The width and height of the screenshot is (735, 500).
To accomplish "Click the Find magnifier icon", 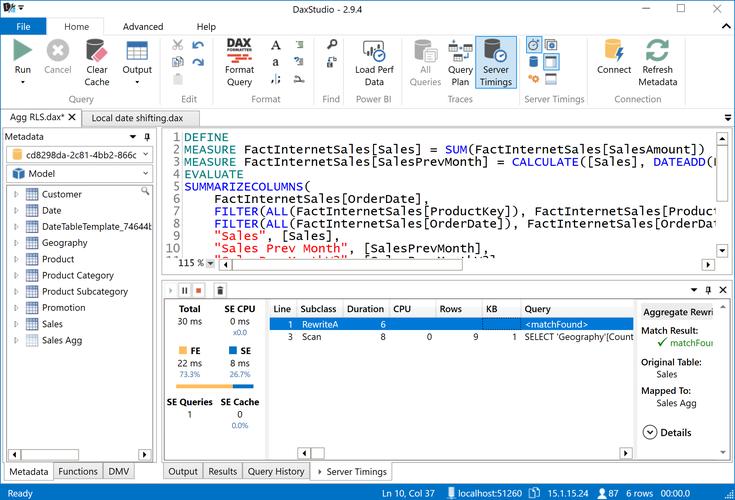I will pos(331,46).
